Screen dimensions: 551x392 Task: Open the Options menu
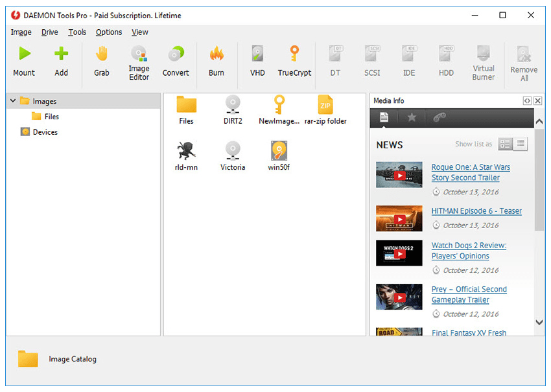109,32
